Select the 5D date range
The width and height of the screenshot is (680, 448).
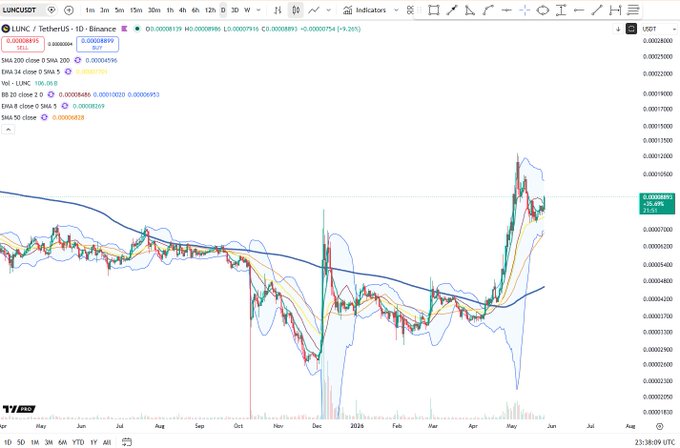21,442
